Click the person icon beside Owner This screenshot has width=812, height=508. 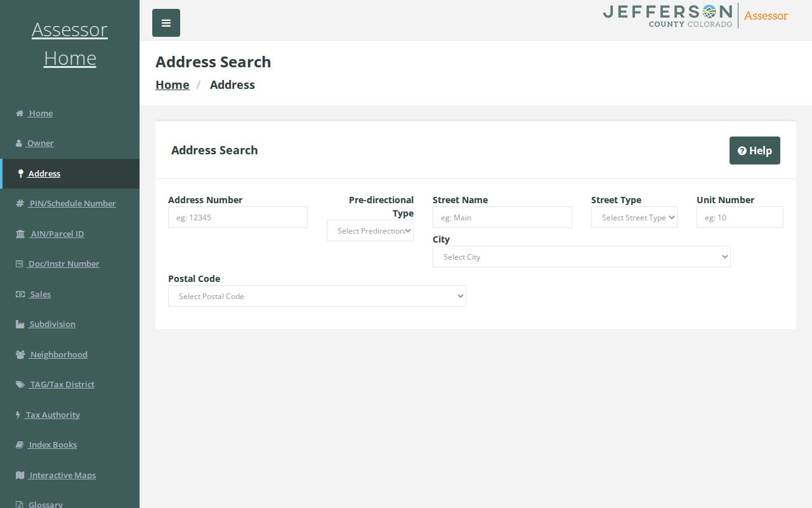tap(19, 144)
